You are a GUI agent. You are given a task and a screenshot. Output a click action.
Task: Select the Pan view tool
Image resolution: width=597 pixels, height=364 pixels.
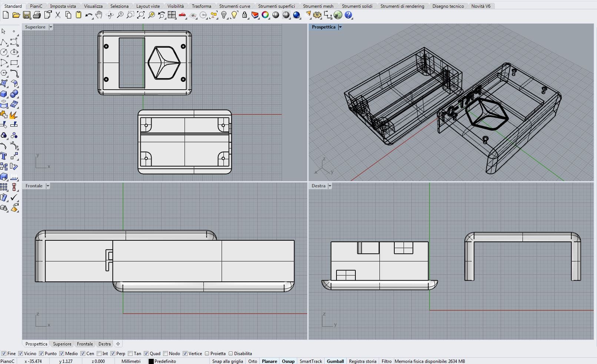pyautogui.click(x=98, y=16)
